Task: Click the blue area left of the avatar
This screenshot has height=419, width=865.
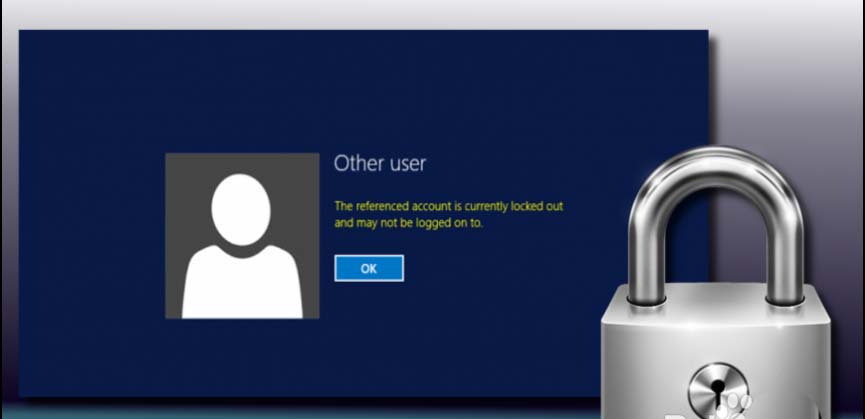Action: [x=90, y=235]
